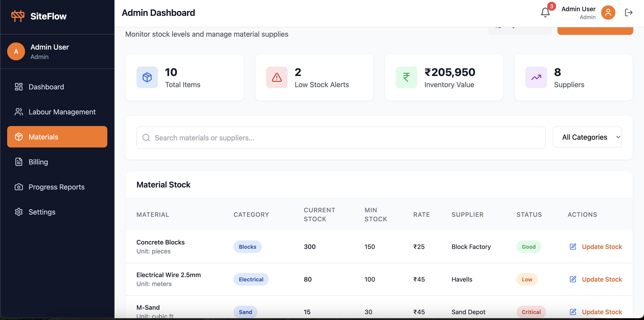This screenshot has width=644, height=320.
Task: Click the SiteFlow logo icon
Action: click(x=18, y=16)
